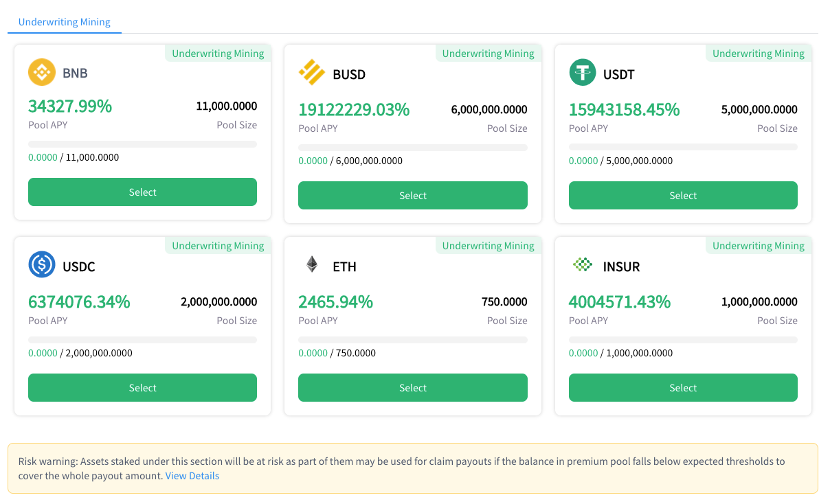The height and width of the screenshot is (504, 830).
Task: Open View Details in risk warning
Action: [x=192, y=476]
